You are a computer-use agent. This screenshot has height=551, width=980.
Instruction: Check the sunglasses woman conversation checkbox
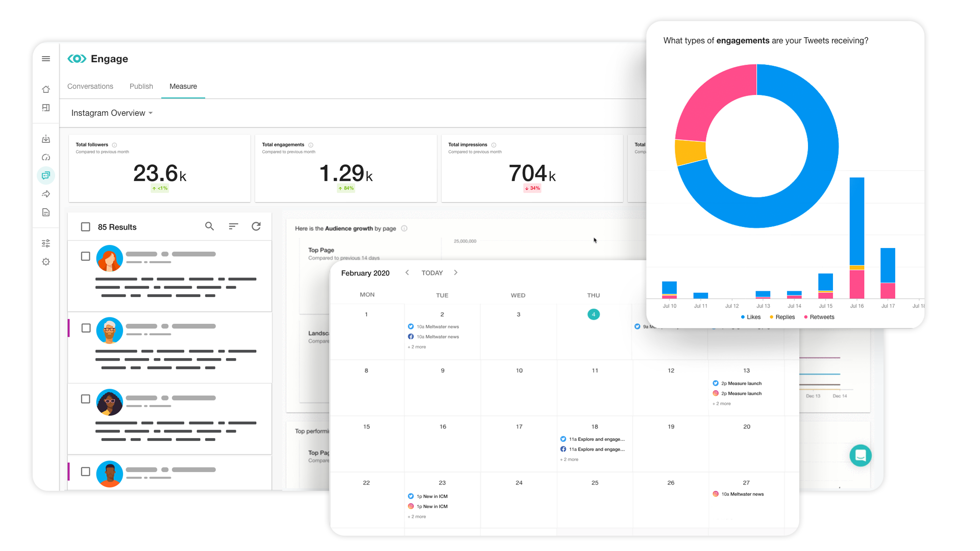[86, 399]
